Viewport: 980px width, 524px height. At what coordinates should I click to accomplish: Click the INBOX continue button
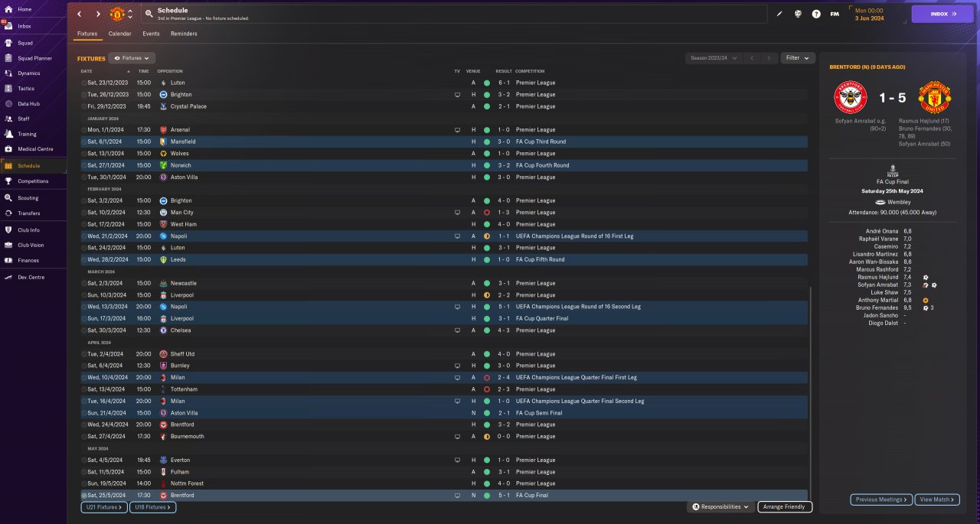(942, 14)
